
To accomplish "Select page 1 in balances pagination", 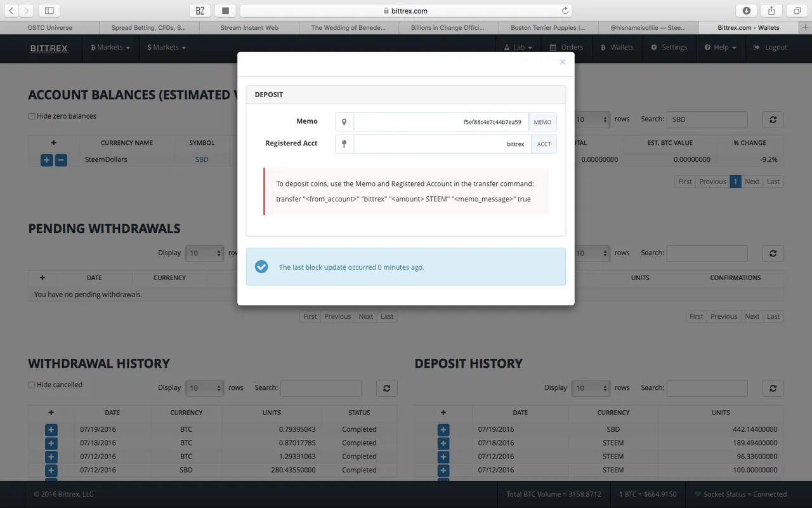I will tap(735, 182).
